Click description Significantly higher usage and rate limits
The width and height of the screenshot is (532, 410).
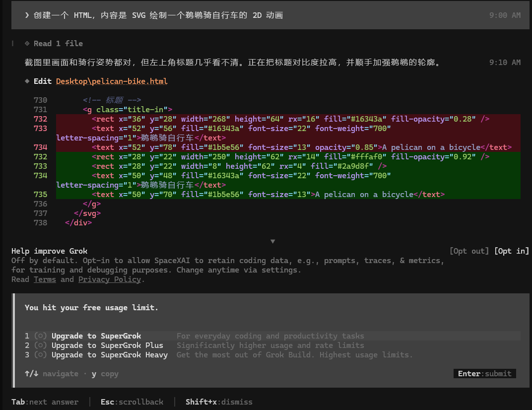click(x=270, y=345)
